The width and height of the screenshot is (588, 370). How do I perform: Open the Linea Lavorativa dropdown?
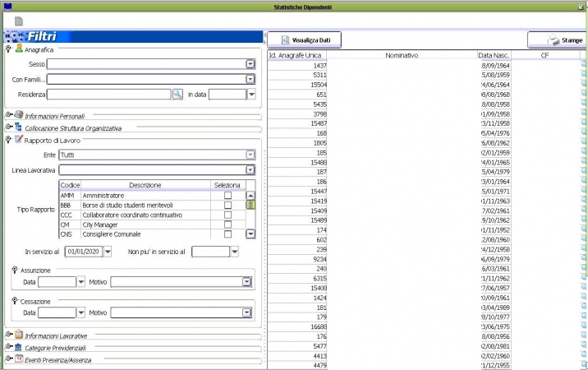250,170
